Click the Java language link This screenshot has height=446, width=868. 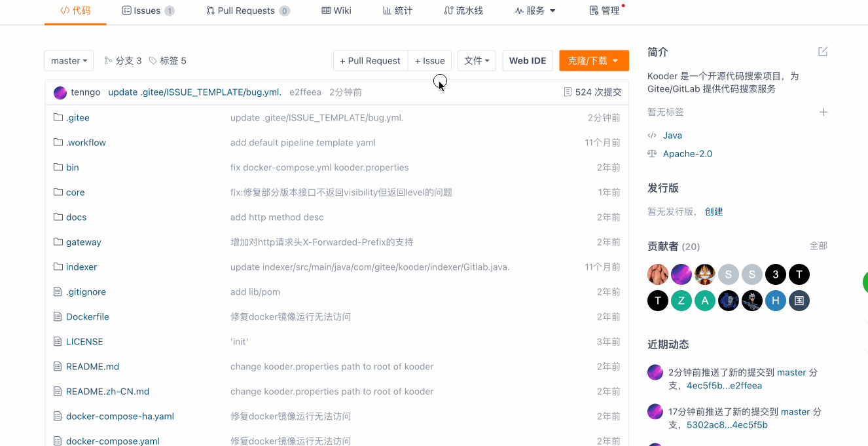pyautogui.click(x=672, y=136)
